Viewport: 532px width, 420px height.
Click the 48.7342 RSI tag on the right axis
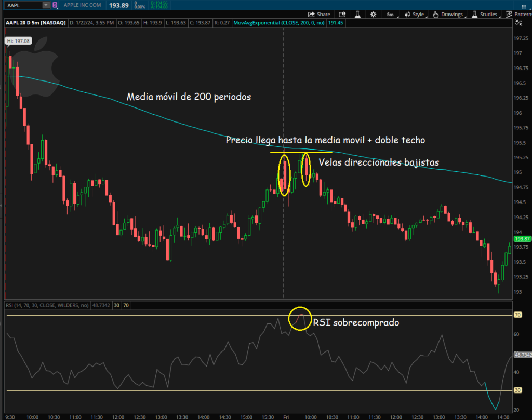coord(523,355)
